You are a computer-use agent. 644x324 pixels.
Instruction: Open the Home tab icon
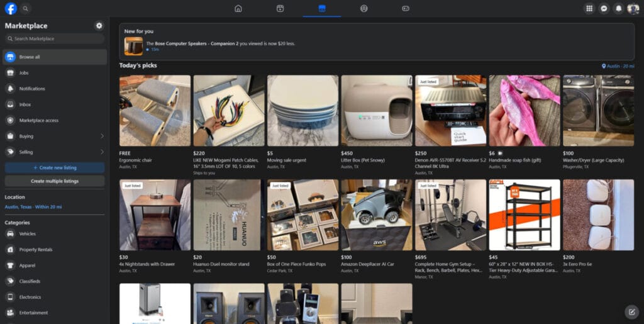tap(238, 8)
